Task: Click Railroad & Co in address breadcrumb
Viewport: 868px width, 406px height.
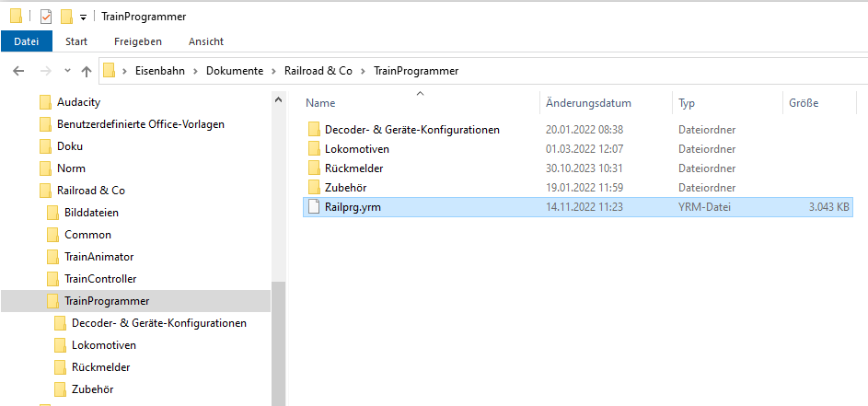Action: click(319, 71)
